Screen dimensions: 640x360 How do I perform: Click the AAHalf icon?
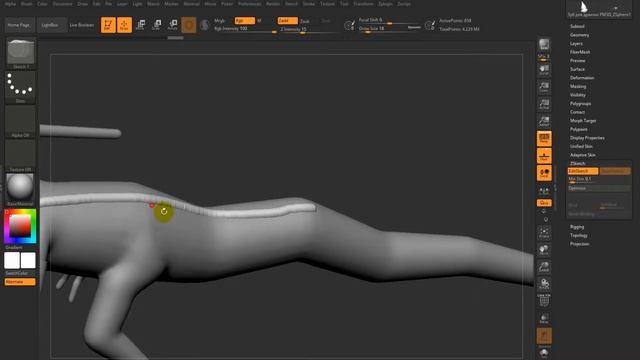pyautogui.click(x=544, y=121)
